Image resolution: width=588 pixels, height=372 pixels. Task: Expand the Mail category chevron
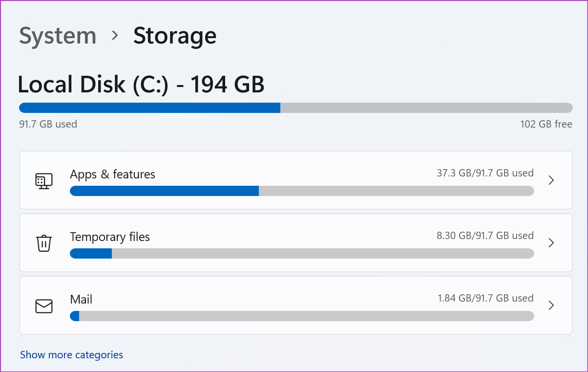[551, 306]
